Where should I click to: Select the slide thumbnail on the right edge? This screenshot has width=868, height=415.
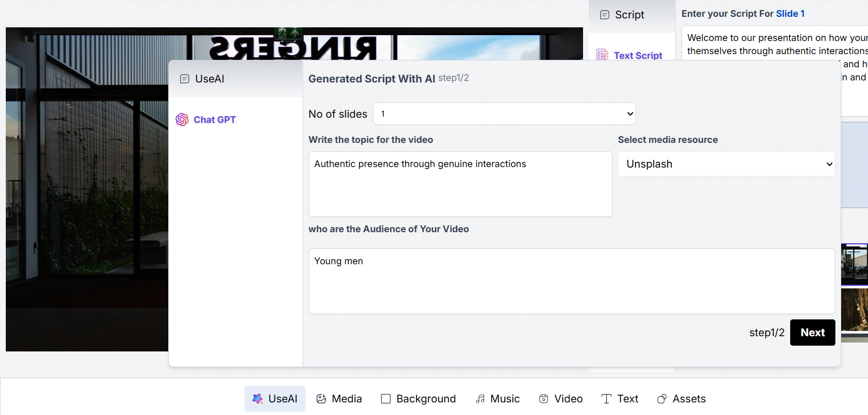[854, 264]
